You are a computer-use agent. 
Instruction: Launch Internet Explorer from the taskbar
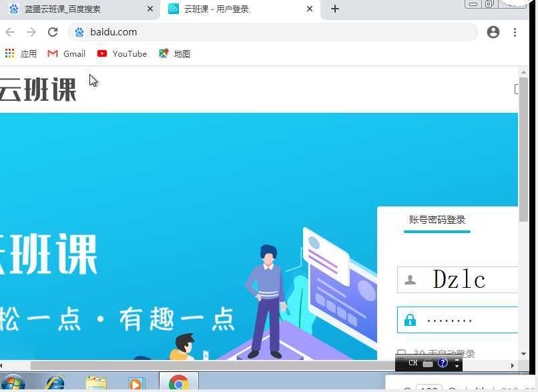coord(55,383)
